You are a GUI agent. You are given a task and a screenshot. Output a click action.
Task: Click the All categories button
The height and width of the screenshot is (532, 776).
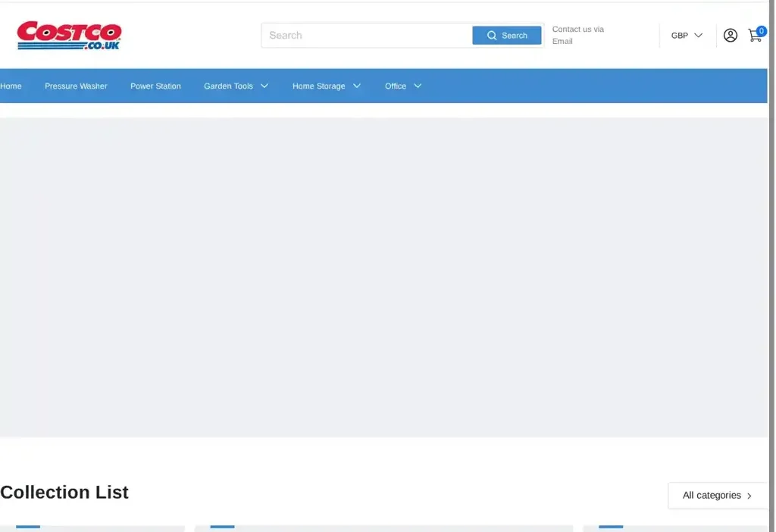click(x=716, y=495)
